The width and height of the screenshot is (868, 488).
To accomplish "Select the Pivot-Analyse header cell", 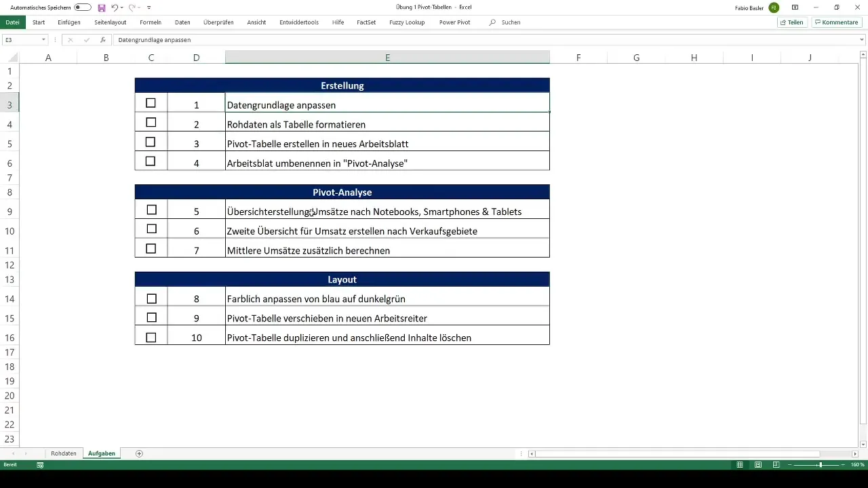I will click(x=342, y=192).
